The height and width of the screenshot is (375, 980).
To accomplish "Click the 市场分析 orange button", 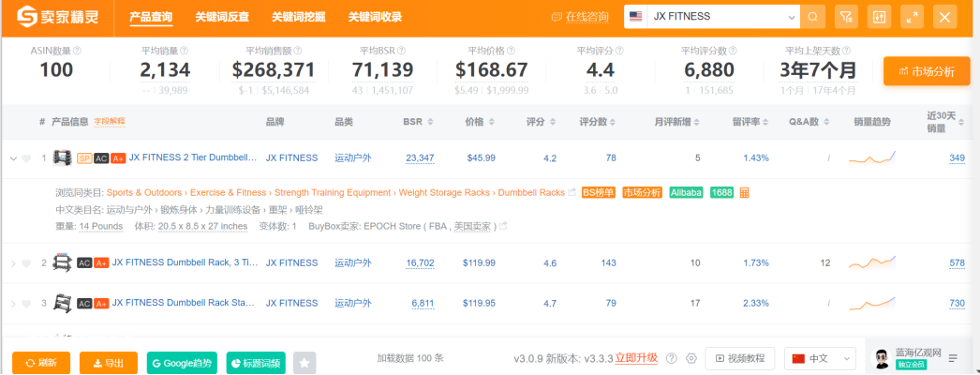I will coord(927,71).
